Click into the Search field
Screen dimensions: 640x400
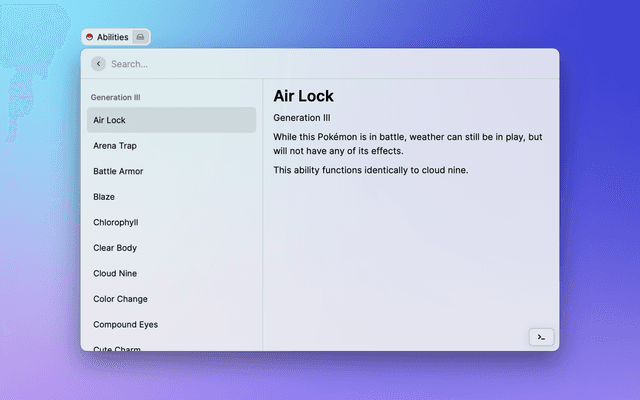point(300,64)
